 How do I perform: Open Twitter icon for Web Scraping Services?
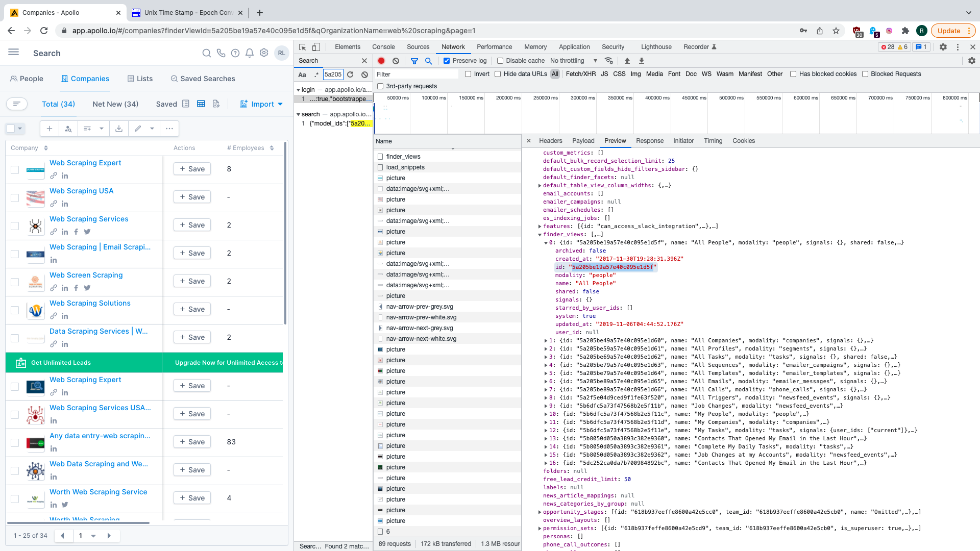tap(87, 232)
